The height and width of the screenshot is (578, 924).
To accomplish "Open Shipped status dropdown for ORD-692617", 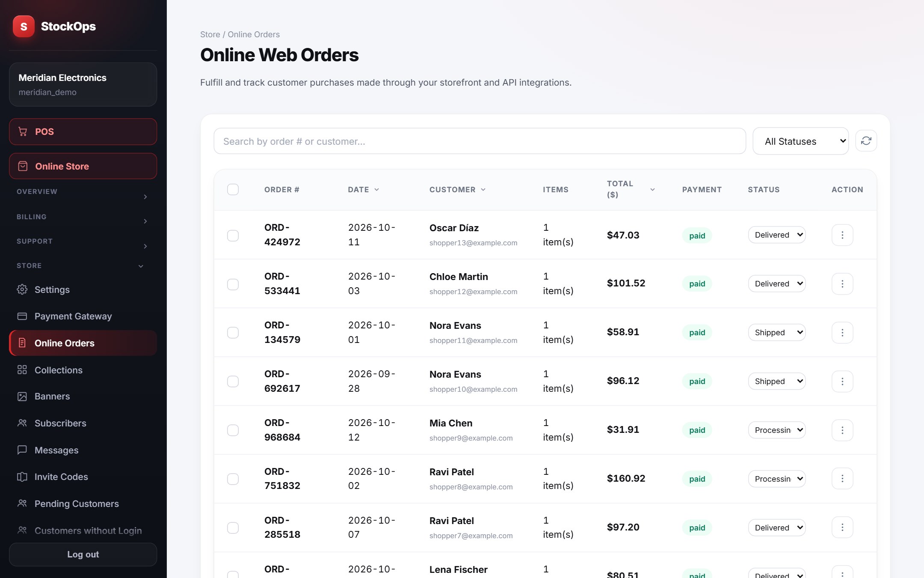I will (777, 381).
